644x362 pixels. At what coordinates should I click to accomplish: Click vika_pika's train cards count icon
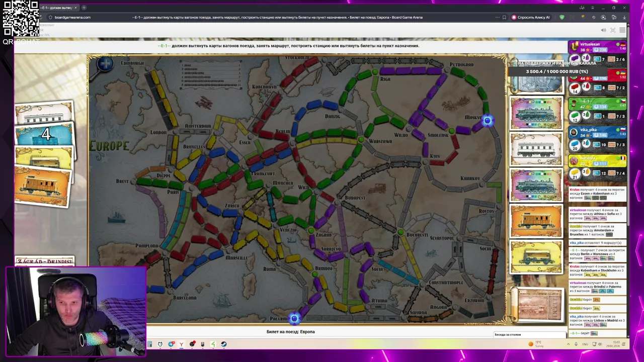(596, 145)
